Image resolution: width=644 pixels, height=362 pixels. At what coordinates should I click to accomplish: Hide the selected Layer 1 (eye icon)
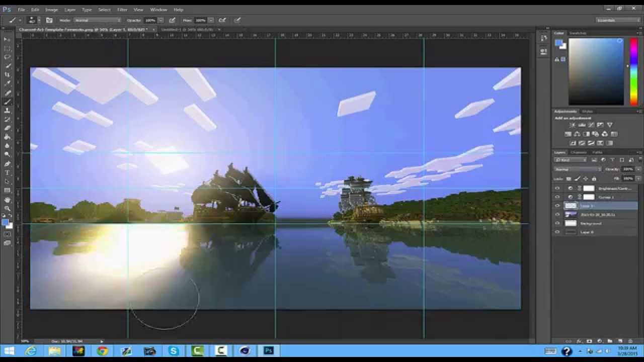(x=557, y=206)
